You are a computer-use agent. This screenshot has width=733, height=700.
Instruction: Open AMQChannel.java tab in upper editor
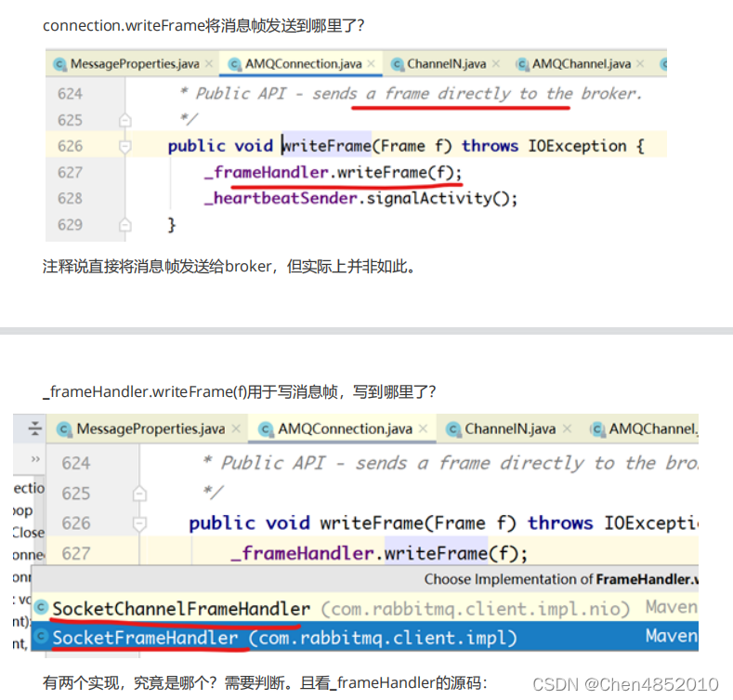click(x=581, y=63)
